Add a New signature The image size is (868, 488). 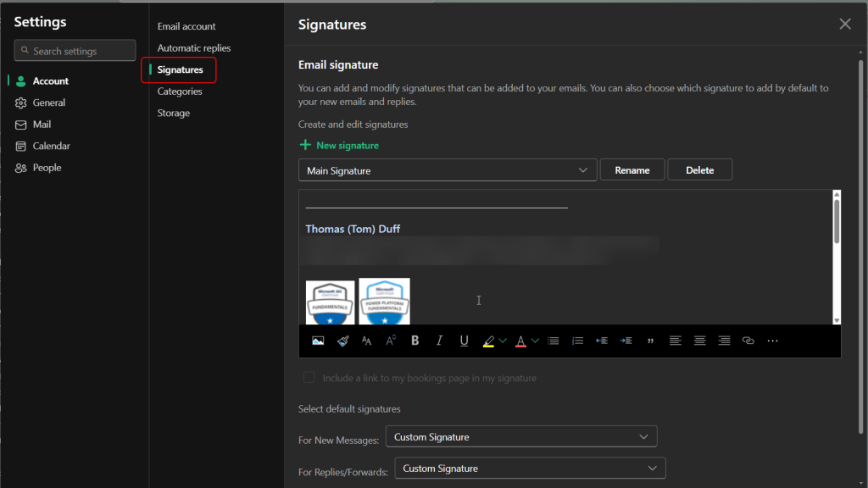[x=339, y=146]
